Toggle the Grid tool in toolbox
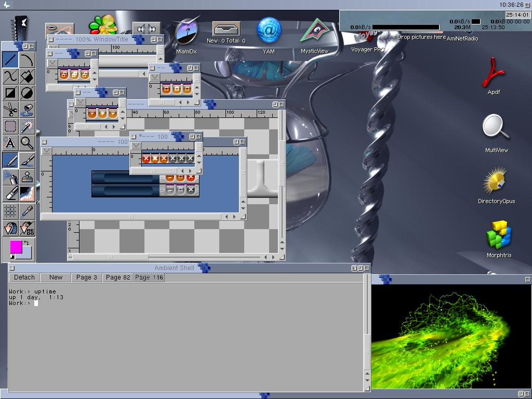The width and height of the screenshot is (532, 399). (x=10, y=210)
